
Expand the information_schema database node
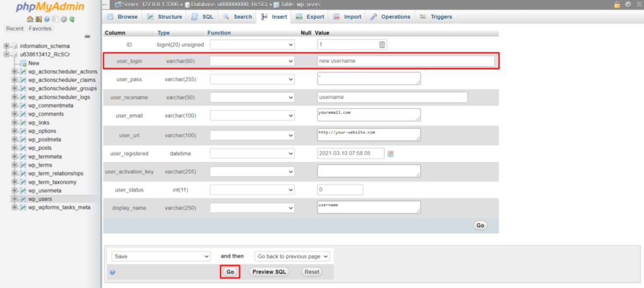point(7,46)
